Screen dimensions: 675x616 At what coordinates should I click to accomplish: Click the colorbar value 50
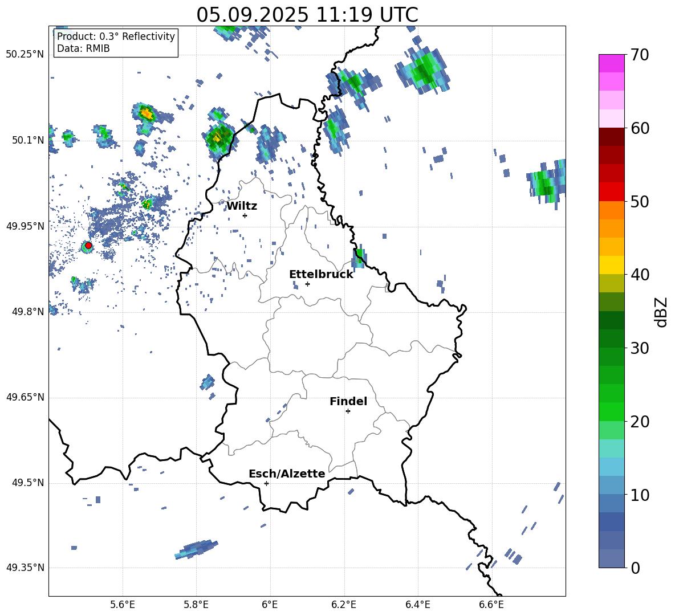640,202
